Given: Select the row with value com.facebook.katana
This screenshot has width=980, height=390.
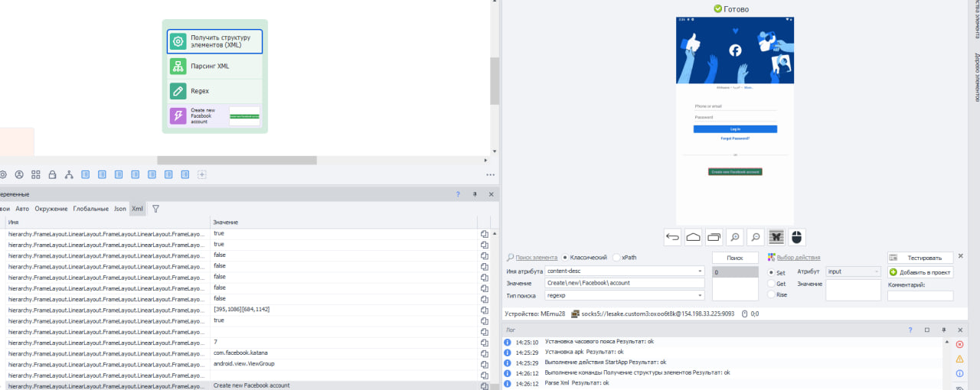Looking at the screenshot, I should (x=245, y=353).
